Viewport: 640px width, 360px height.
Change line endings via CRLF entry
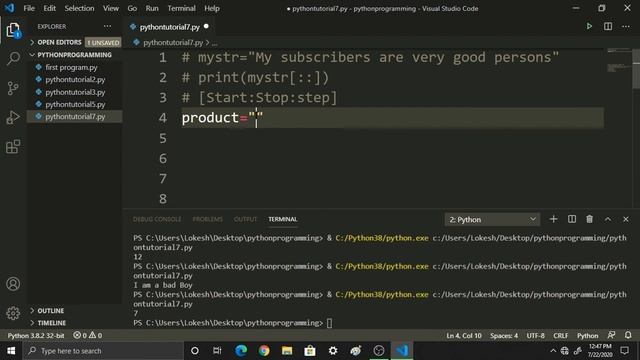(560, 335)
